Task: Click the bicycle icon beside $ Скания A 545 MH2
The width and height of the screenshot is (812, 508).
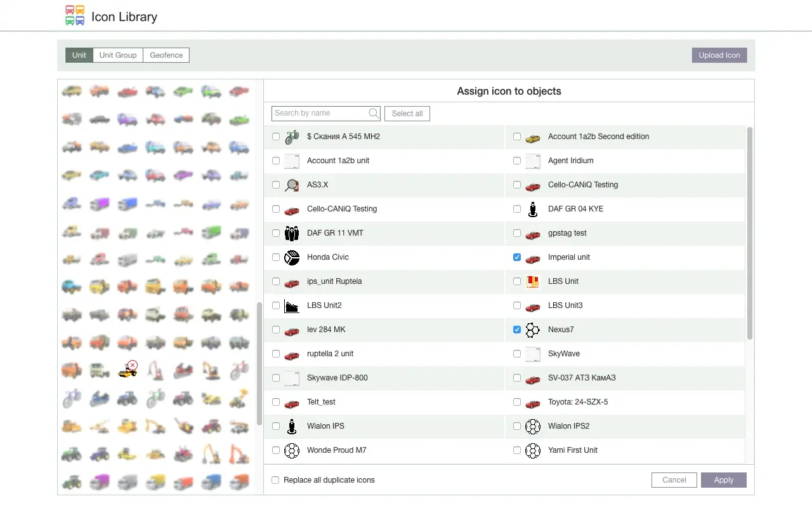Action: (292, 137)
